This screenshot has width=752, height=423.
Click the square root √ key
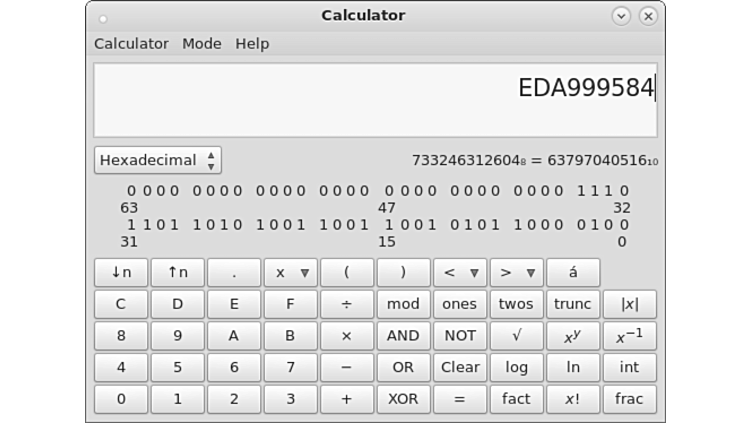[516, 336]
